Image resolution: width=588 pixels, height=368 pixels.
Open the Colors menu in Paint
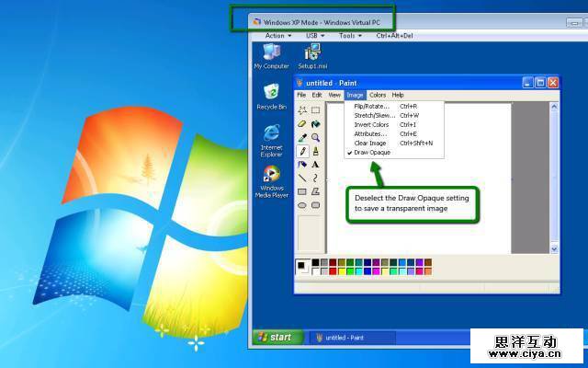pyautogui.click(x=378, y=95)
